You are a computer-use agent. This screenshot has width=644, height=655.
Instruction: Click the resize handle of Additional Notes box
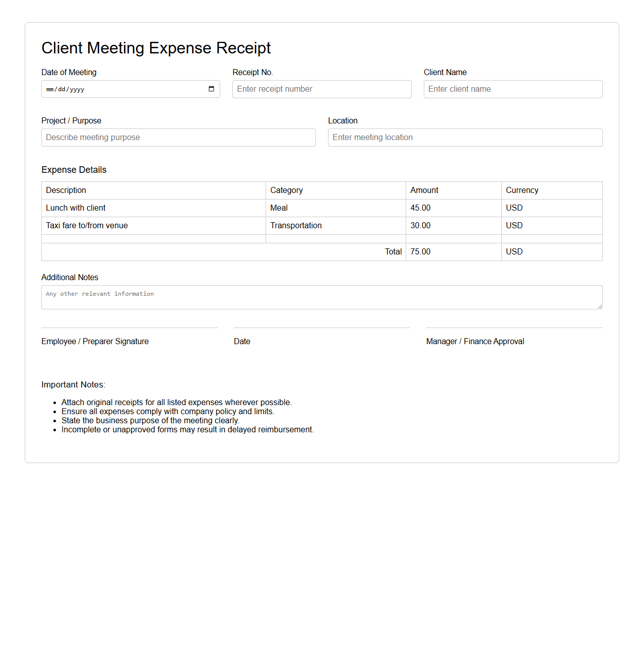599,306
